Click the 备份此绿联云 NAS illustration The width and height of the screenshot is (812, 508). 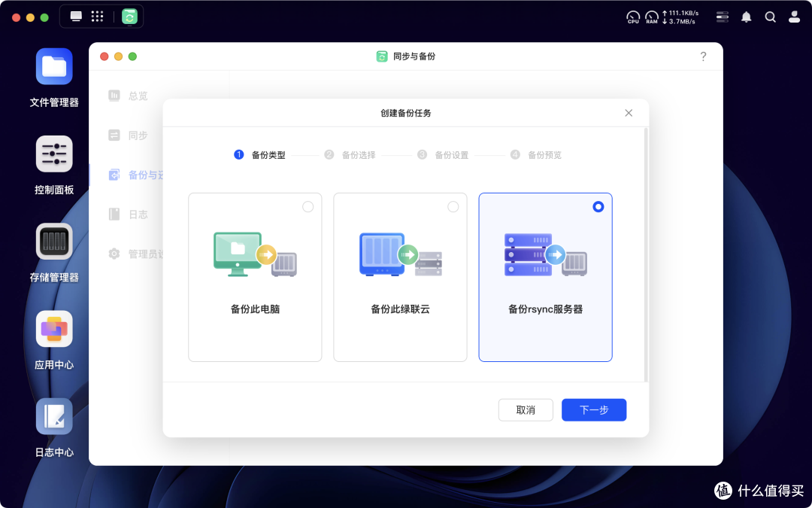(400, 254)
